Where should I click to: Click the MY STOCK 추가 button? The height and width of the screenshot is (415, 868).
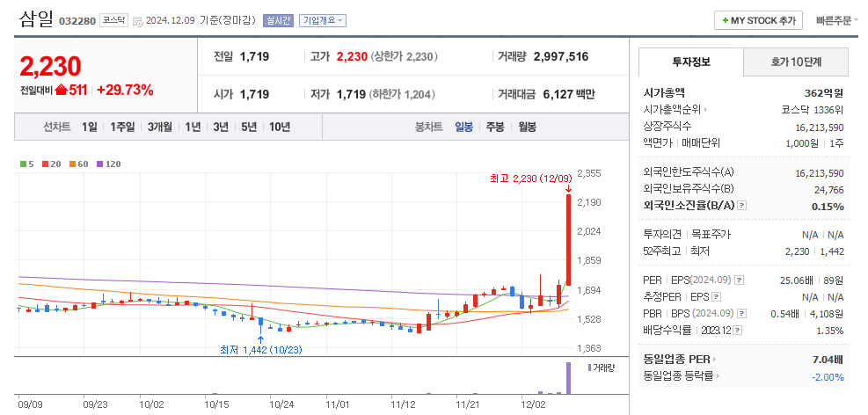point(758,20)
